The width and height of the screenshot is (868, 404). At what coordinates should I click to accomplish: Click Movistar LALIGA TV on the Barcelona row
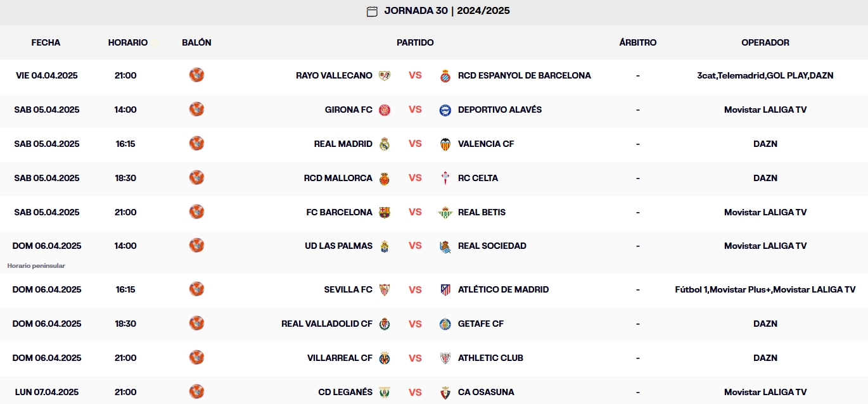pos(765,211)
